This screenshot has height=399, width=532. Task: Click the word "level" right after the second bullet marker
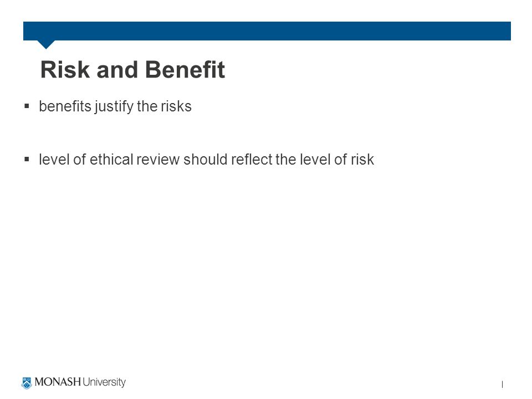[x=54, y=160]
